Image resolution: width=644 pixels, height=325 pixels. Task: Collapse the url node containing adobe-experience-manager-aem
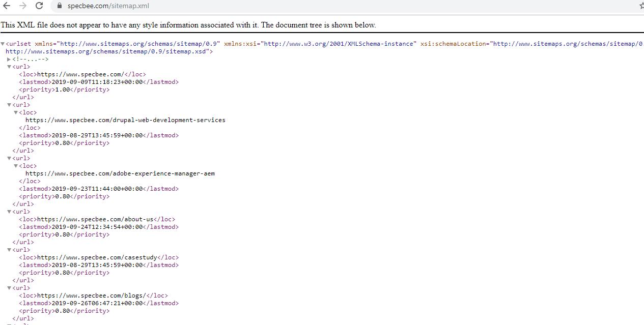[9, 158]
